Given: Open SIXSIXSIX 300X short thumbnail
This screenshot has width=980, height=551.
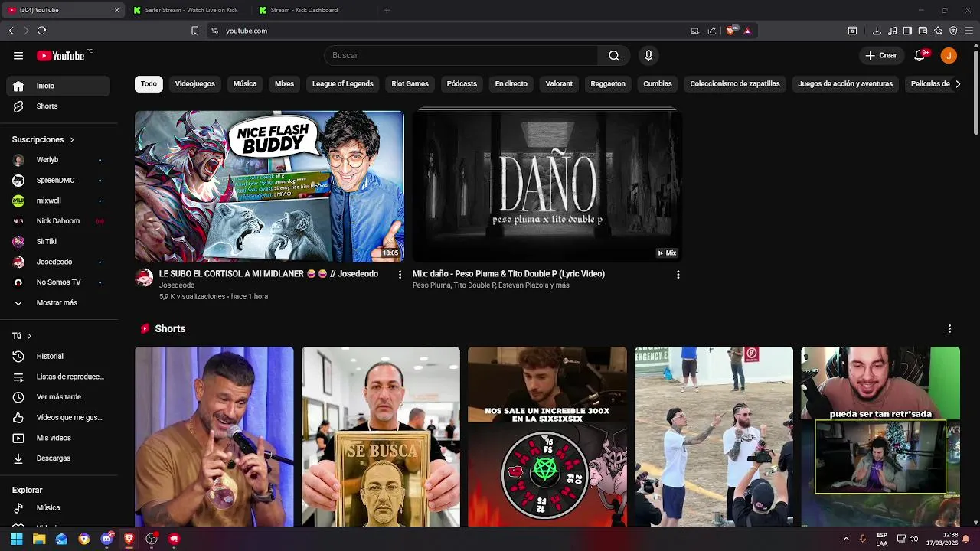Looking at the screenshot, I should (x=547, y=437).
